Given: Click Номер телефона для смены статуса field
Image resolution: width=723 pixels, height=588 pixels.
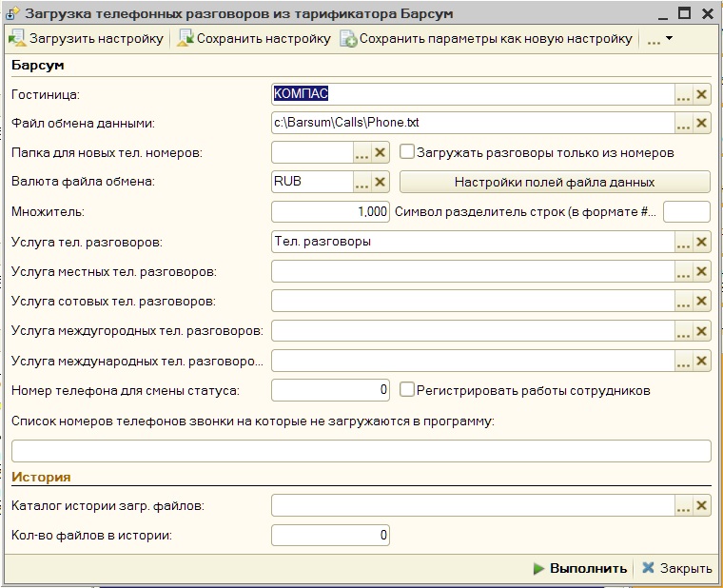Looking at the screenshot, I should (x=331, y=390).
